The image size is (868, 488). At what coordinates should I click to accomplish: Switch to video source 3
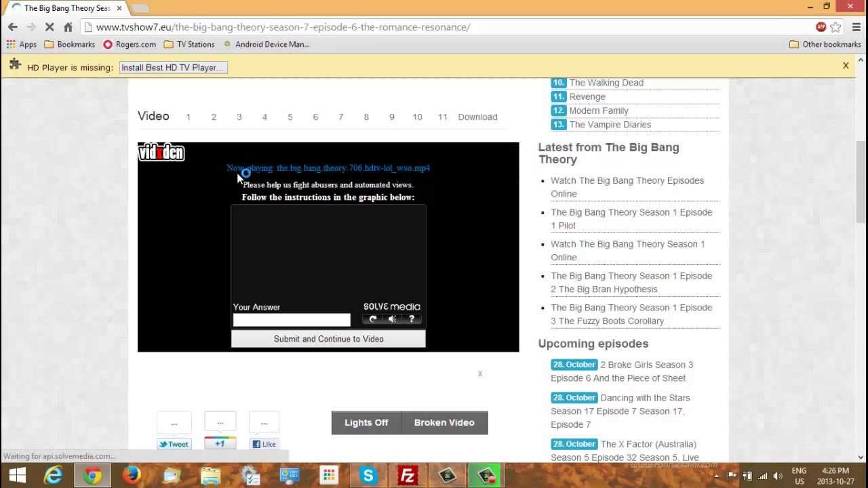pyautogui.click(x=239, y=117)
